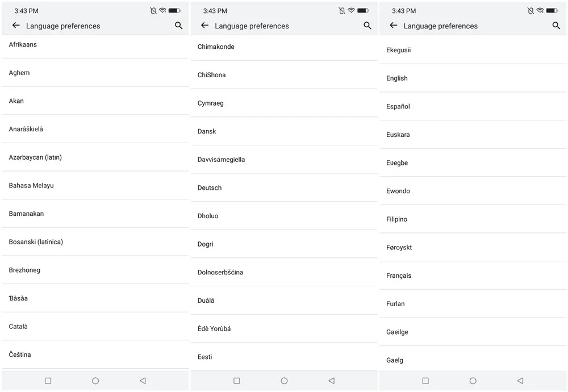Choose Bahasa Melayu language

click(31, 185)
